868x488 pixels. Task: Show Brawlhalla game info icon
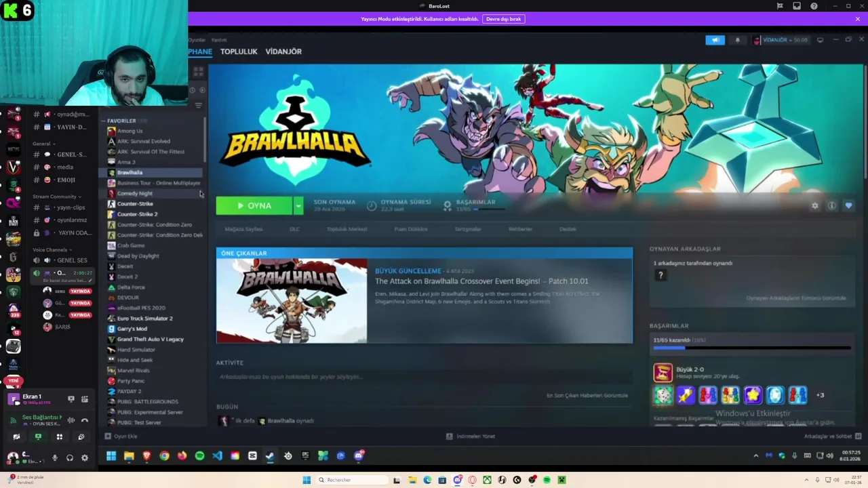(831, 206)
